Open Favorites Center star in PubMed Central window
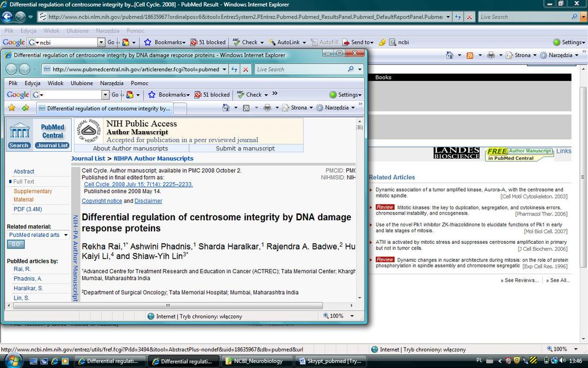588x368 pixels. 12,108
